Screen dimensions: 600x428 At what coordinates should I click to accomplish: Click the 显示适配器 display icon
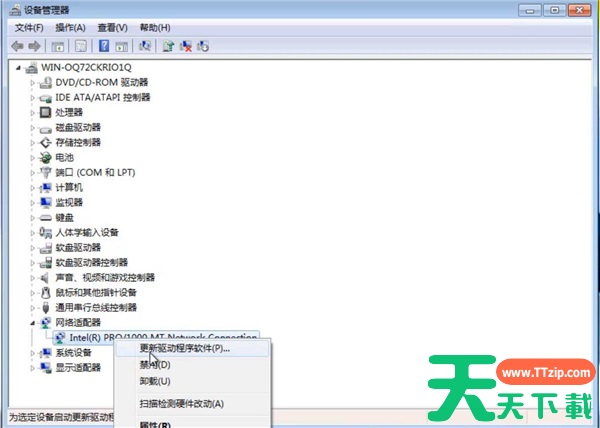pos(46,368)
